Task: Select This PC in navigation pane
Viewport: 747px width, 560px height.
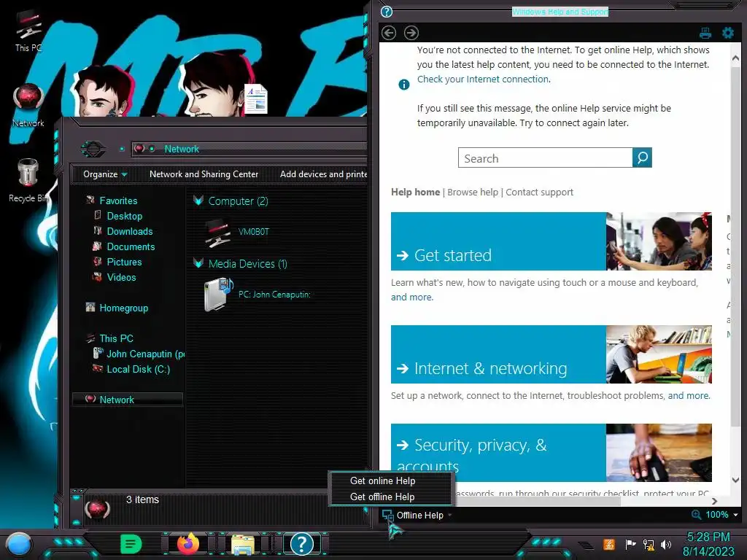Action: (116, 338)
